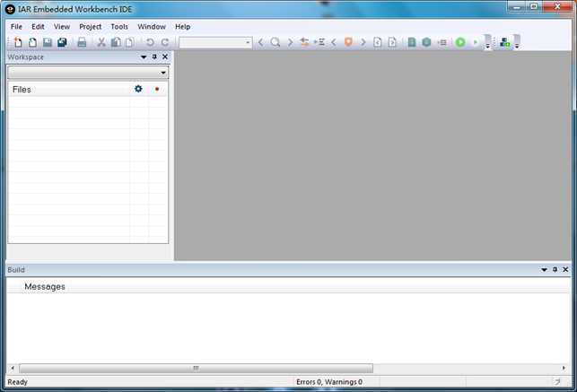The width and height of the screenshot is (577, 392).
Task: Close the Workspace panel
Action: [165, 57]
